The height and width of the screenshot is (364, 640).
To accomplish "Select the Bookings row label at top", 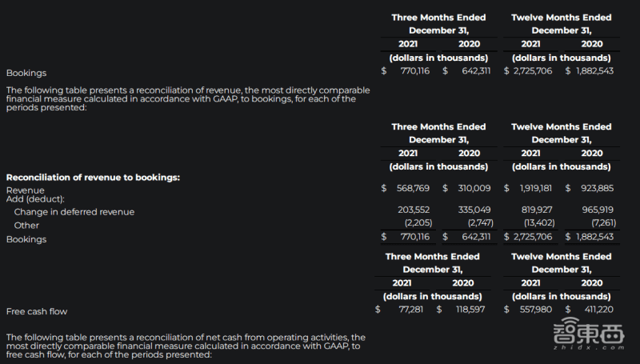I will pyautogui.click(x=26, y=73).
